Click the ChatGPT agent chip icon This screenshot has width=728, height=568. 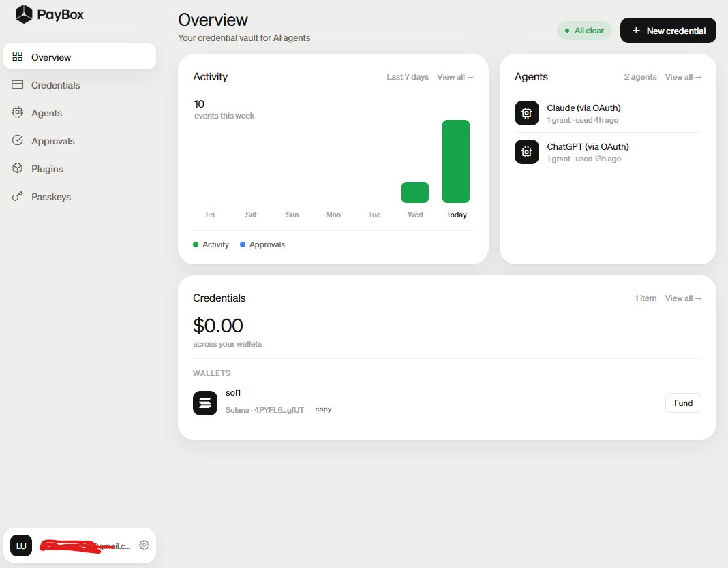[x=526, y=152]
